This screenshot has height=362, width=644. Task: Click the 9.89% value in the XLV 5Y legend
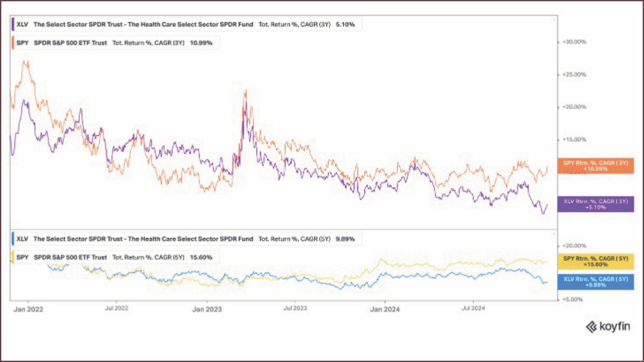tap(345, 239)
